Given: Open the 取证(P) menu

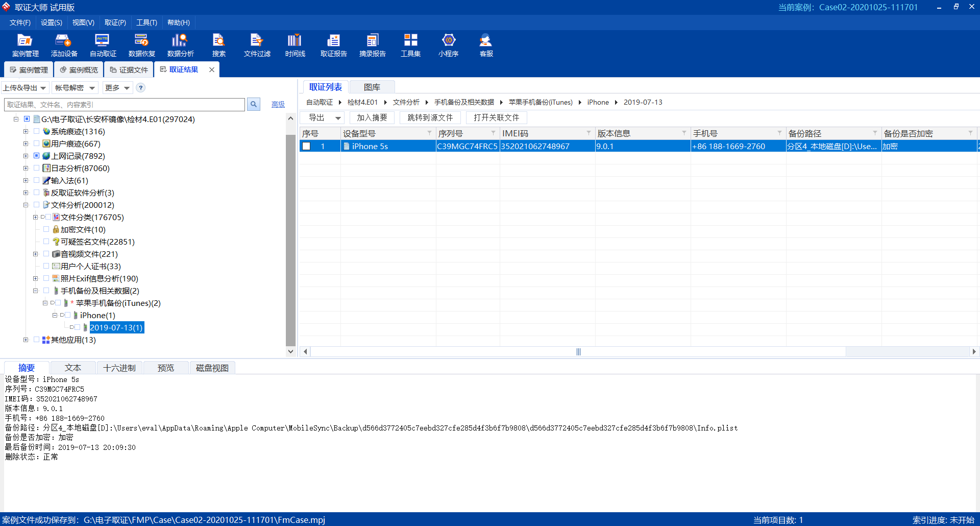Looking at the screenshot, I should (x=115, y=22).
